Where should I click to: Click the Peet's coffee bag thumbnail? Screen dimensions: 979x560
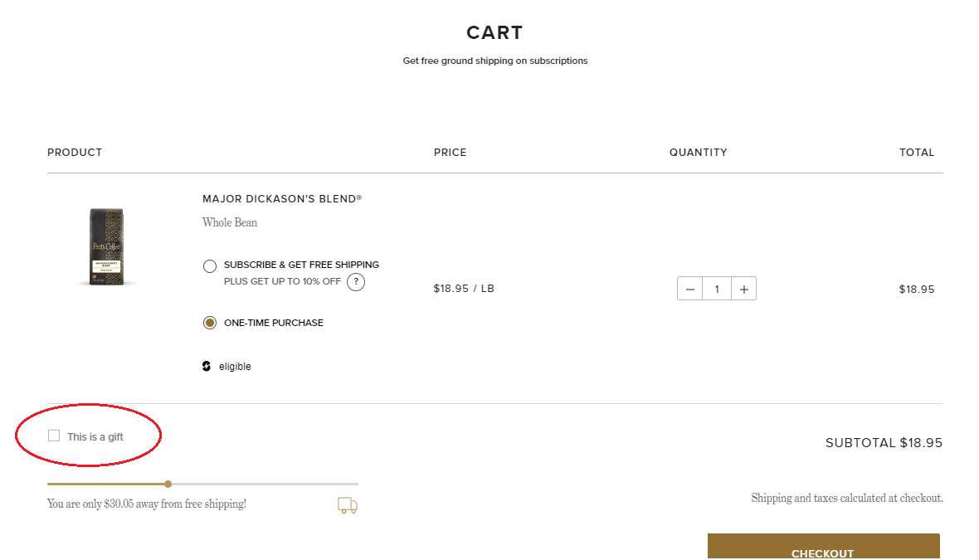[107, 246]
